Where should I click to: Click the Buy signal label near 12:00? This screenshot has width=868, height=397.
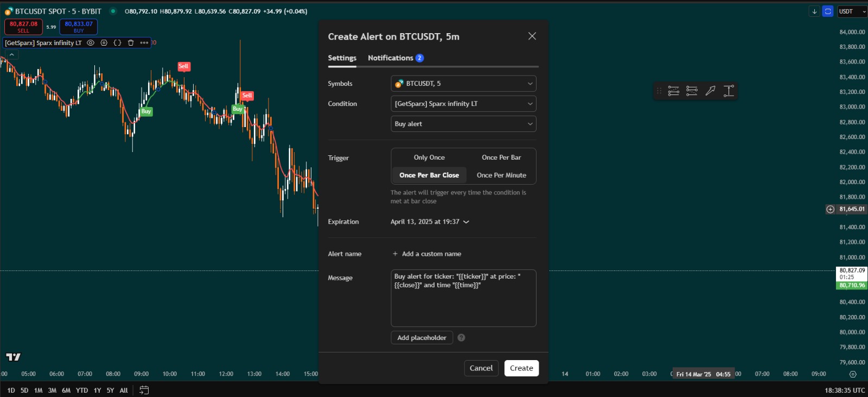click(238, 109)
